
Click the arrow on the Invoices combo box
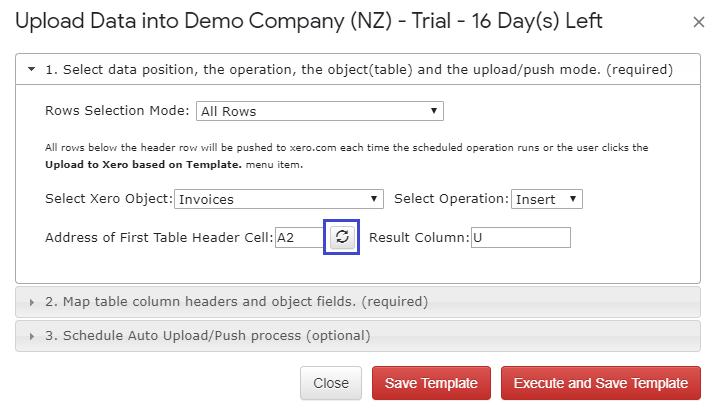click(374, 198)
